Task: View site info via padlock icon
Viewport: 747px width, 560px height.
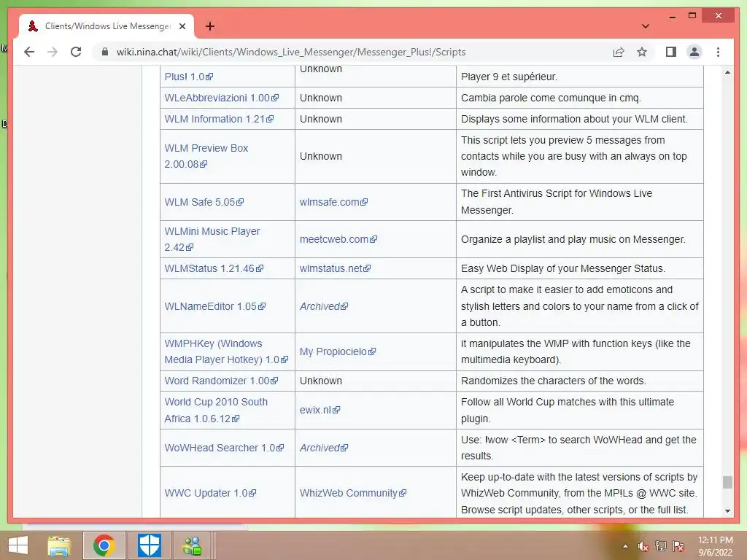Action: pyautogui.click(x=105, y=52)
